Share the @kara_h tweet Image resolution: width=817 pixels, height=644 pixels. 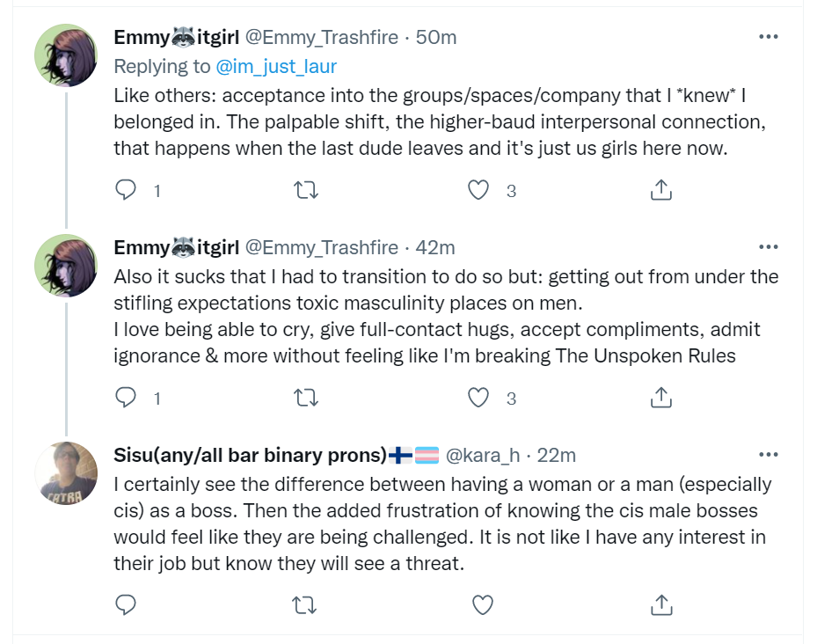[x=661, y=605]
